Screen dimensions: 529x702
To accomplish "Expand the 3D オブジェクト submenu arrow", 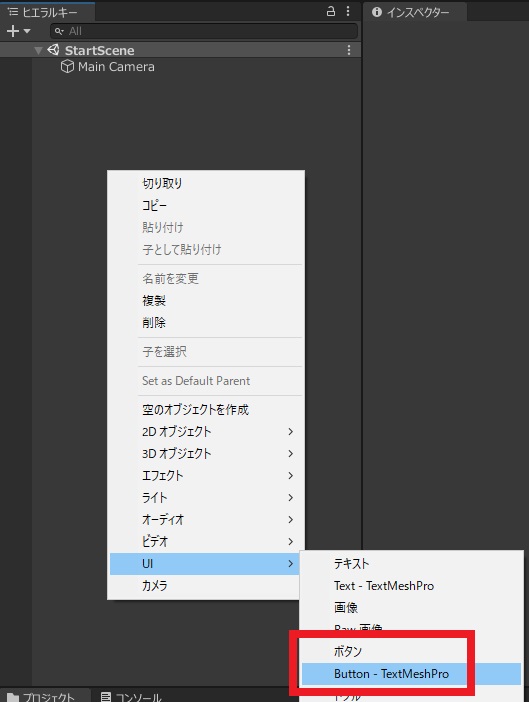I will (290, 454).
